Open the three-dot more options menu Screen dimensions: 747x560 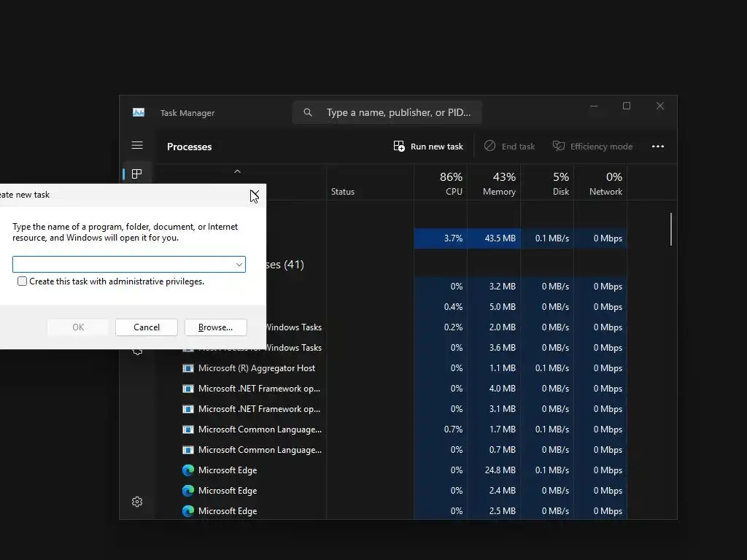click(x=658, y=146)
